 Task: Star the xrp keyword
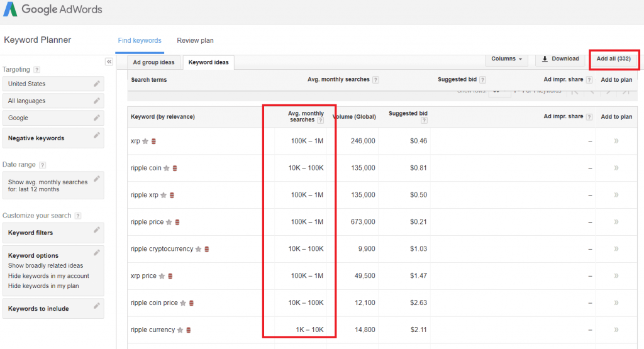pyautogui.click(x=145, y=141)
